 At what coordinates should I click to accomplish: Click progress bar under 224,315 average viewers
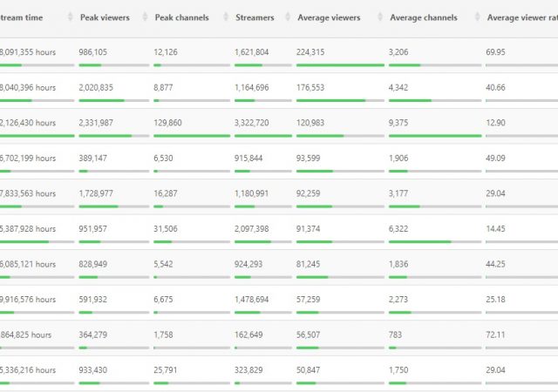[x=340, y=65]
